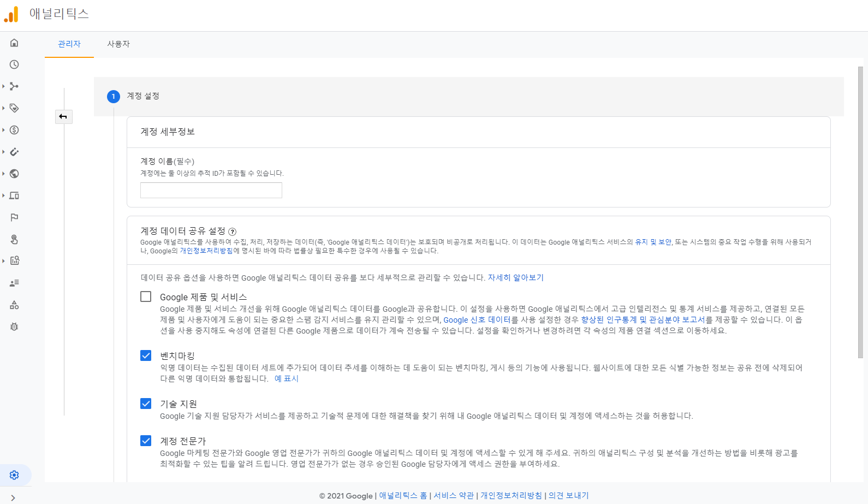Expand the Engagement tag section arrow

3,108
